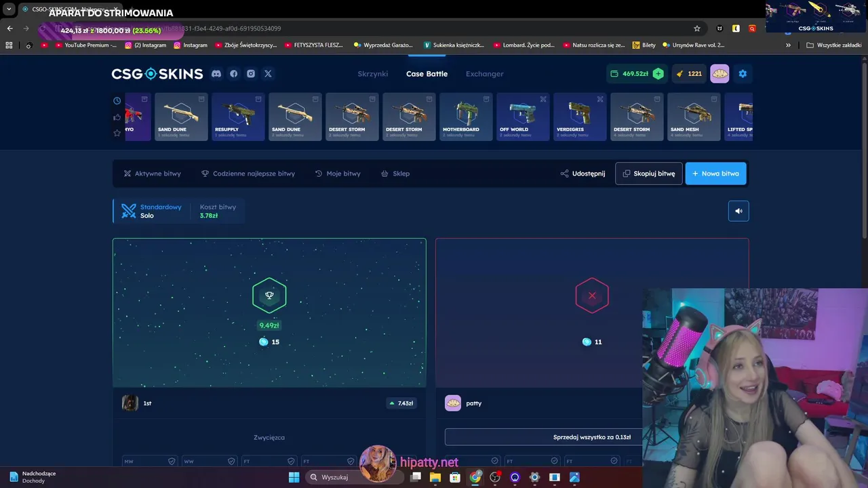This screenshot has width=868, height=488.
Task: Bookmark this page with the star icon
Action: pos(696,28)
